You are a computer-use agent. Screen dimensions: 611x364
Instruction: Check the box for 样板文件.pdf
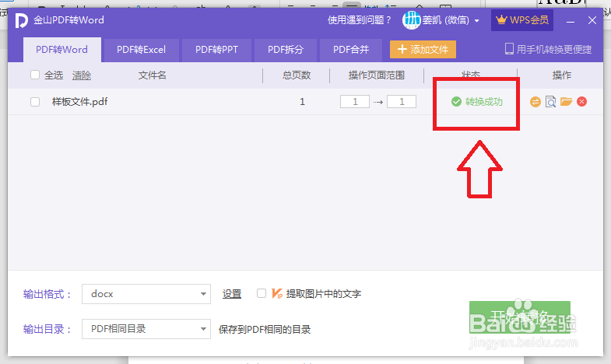35,102
